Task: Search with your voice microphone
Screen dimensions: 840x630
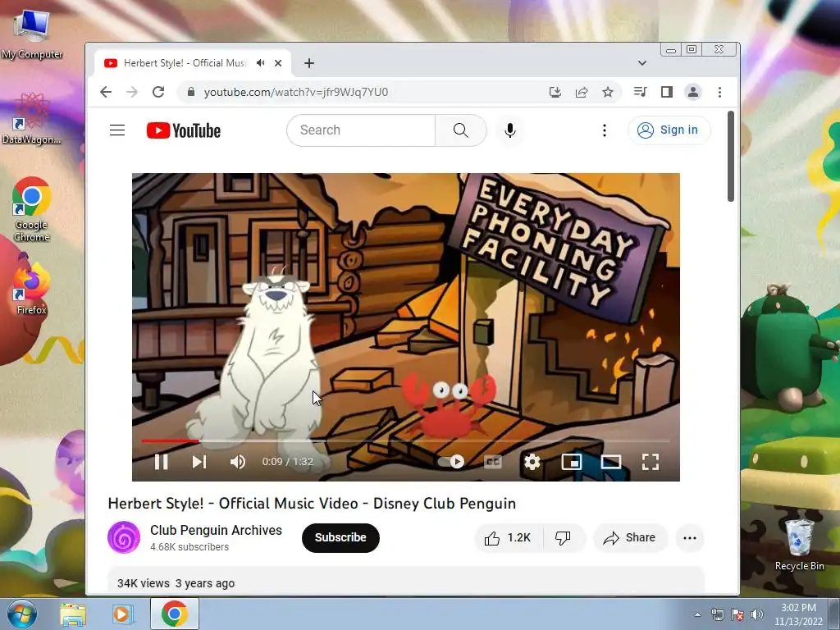Action: [x=510, y=130]
